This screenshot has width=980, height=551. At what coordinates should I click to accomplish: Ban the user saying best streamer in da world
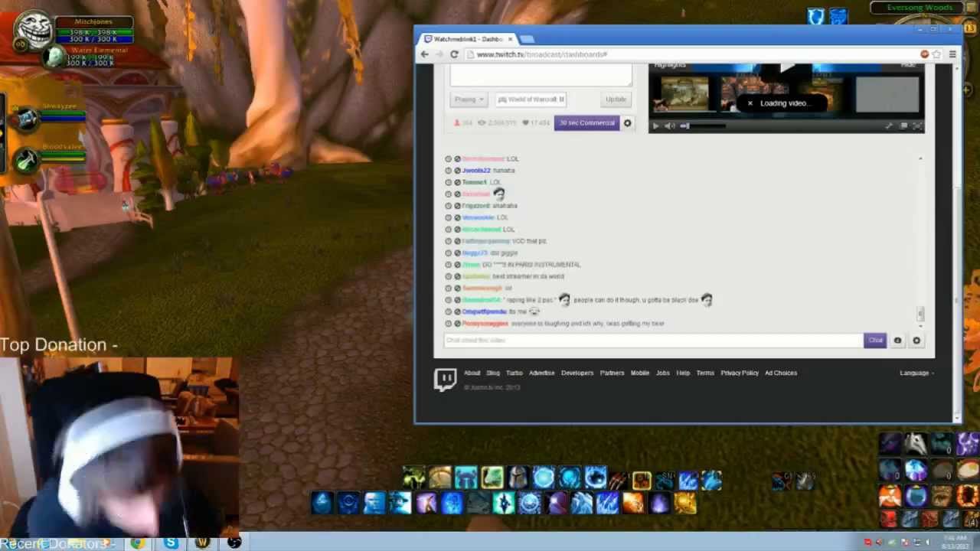[x=457, y=276]
